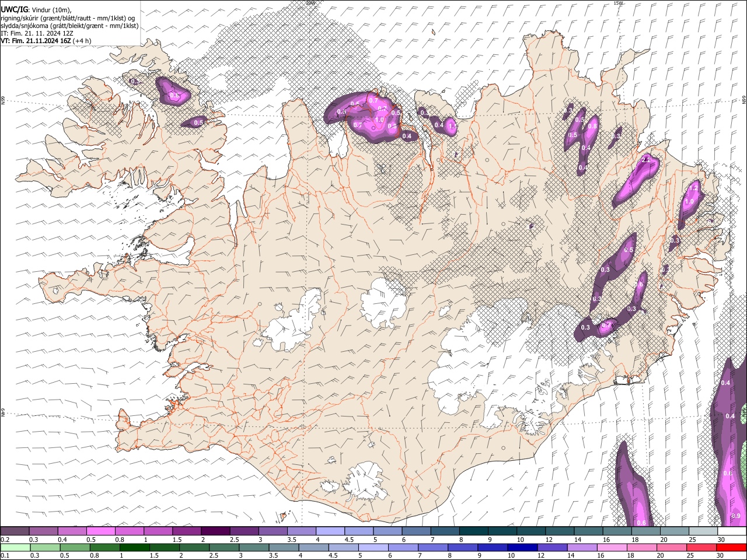Click the pale green swatch starting the rain scale

(15, 547)
